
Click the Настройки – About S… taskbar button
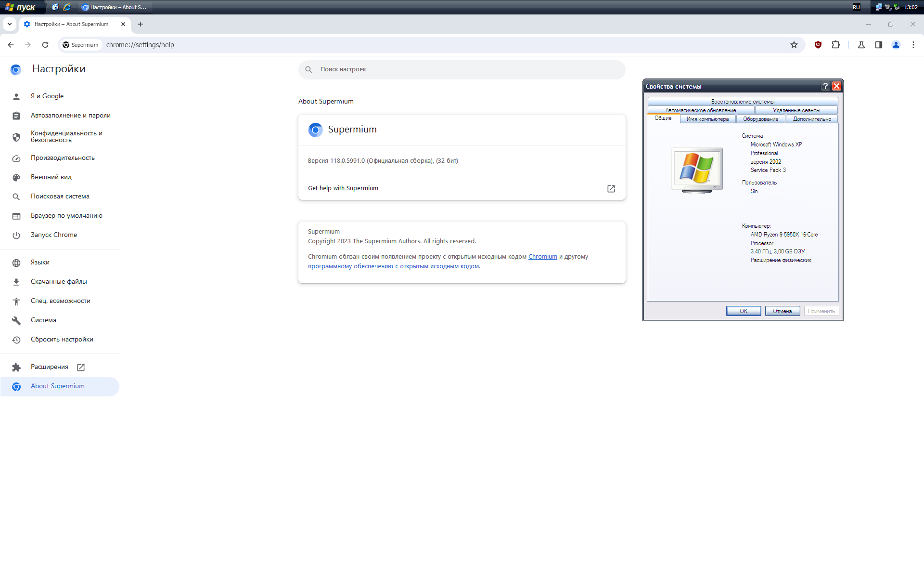coord(115,7)
